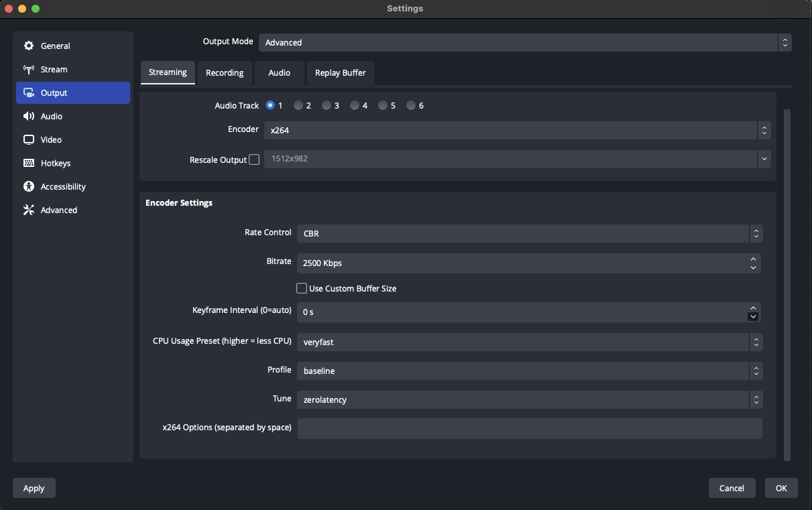Open the Audio settings section in sidebar
The image size is (812, 510).
coord(51,116)
